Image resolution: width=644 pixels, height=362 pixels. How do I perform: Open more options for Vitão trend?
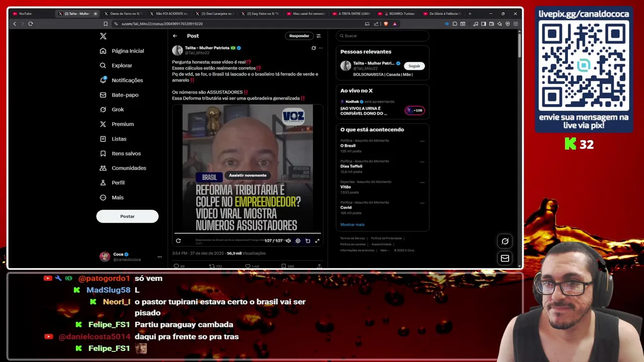tap(422, 183)
